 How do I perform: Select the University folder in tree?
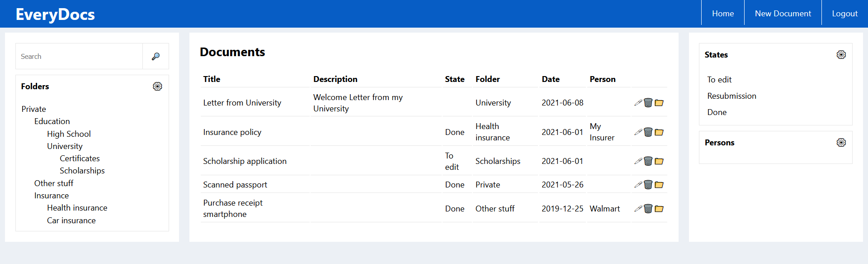coord(65,146)
